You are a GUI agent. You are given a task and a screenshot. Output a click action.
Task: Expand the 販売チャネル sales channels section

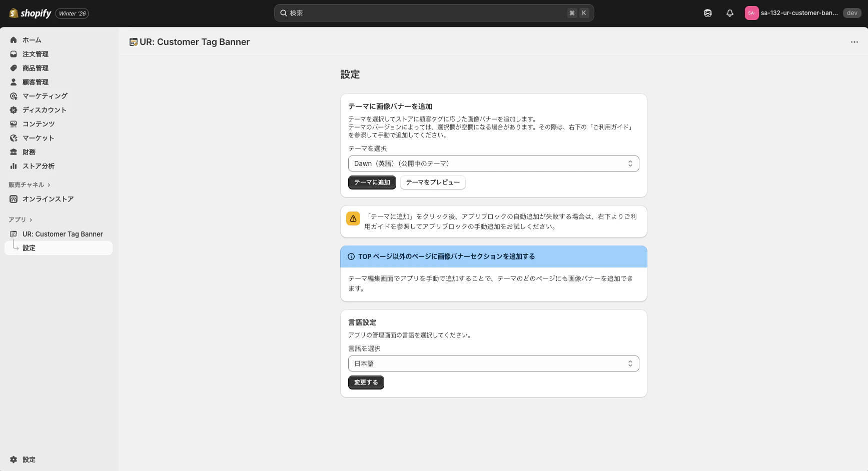click(x=30, y=185)
